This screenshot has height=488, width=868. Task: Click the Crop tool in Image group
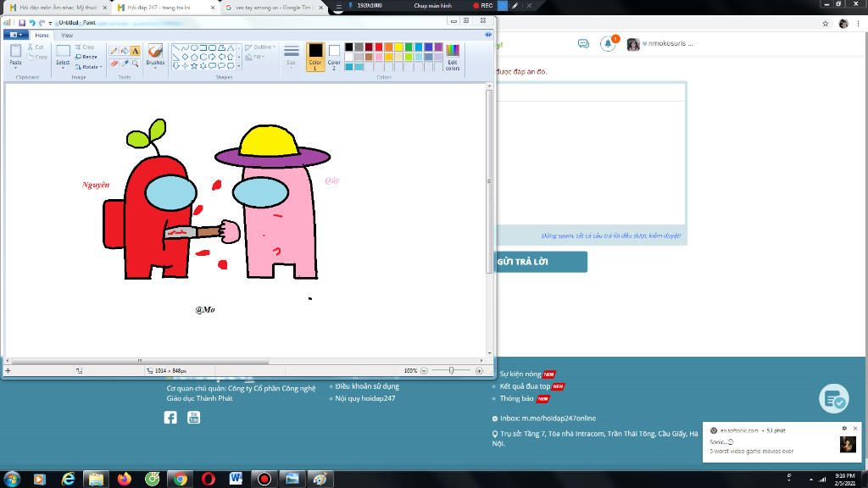click(85, 47)
